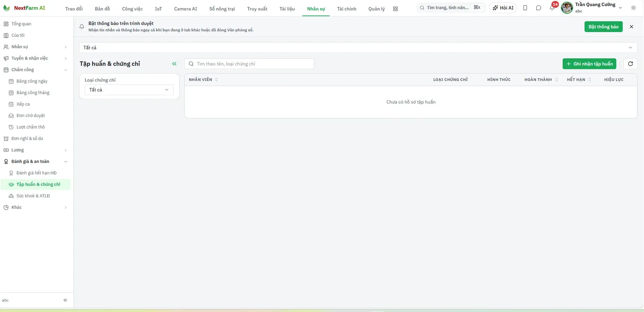Viewport: 644px width, 312px height.
Task: Click the certificate name search field
Action: point(249,64)
